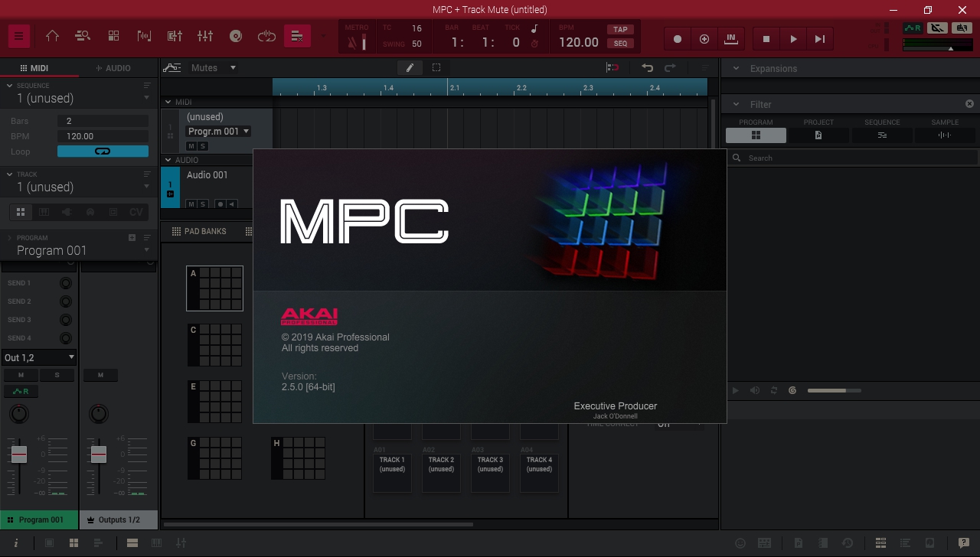
Task: Filter browser by SAMPLE
Action: point(945,135)
